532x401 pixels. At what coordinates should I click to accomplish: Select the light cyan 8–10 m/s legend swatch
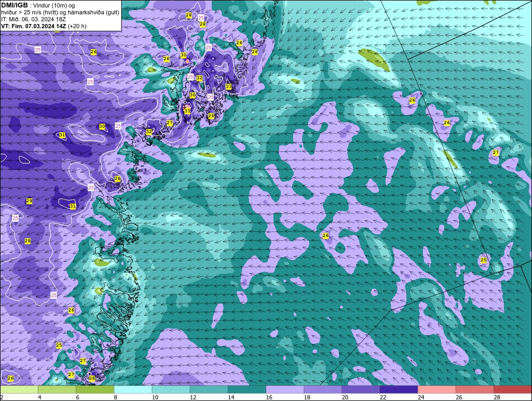(x=133, y=389)
